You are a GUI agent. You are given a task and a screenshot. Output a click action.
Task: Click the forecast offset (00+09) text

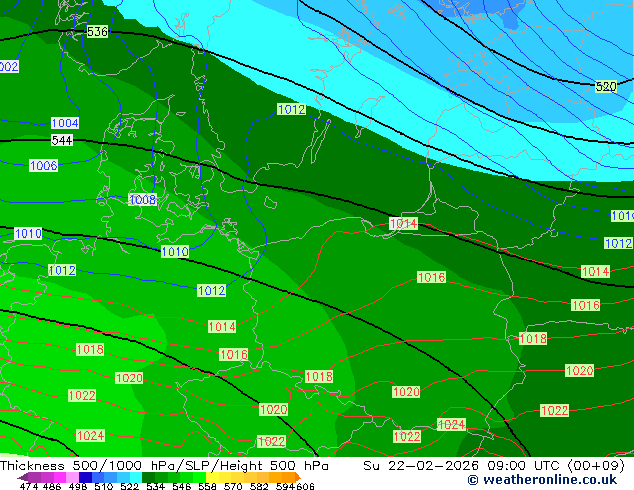pos(596,465)
